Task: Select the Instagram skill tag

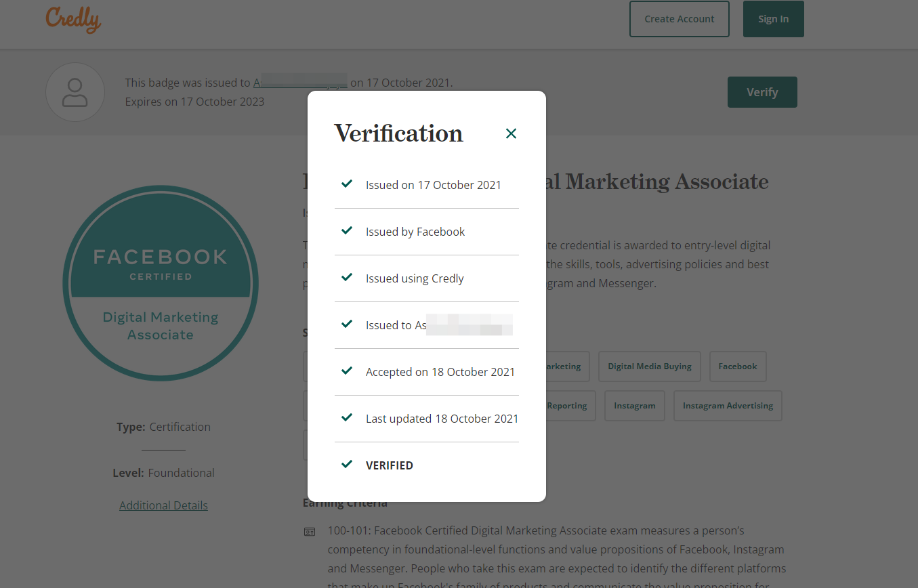Action: tap(634, 406)
